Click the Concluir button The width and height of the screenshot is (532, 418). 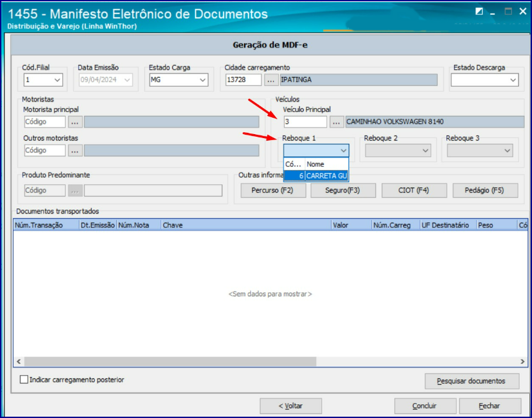[x=425, y=406]
